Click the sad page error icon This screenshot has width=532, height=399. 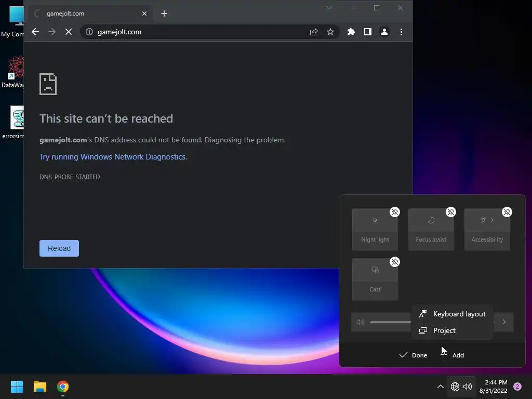(48, 84)
